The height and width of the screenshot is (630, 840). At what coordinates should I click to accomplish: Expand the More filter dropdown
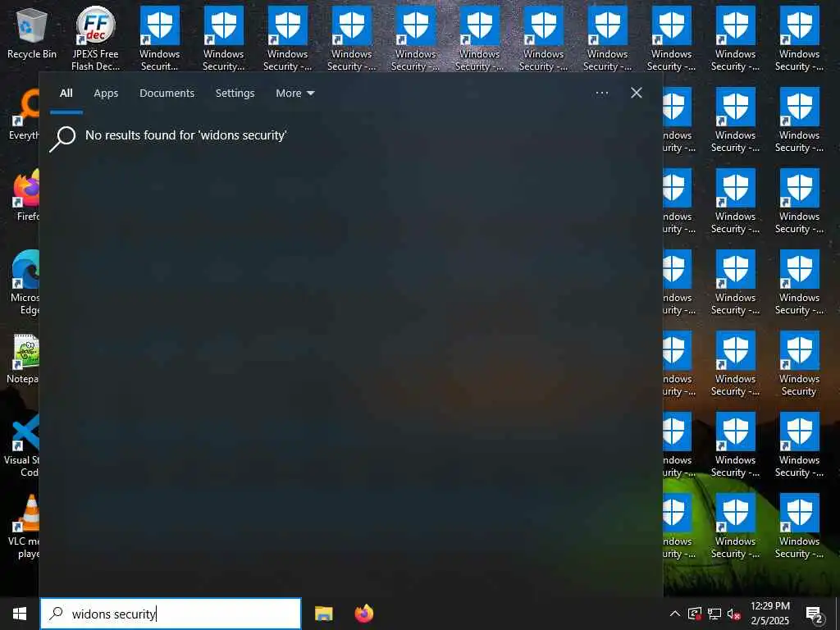click(295, 94)
